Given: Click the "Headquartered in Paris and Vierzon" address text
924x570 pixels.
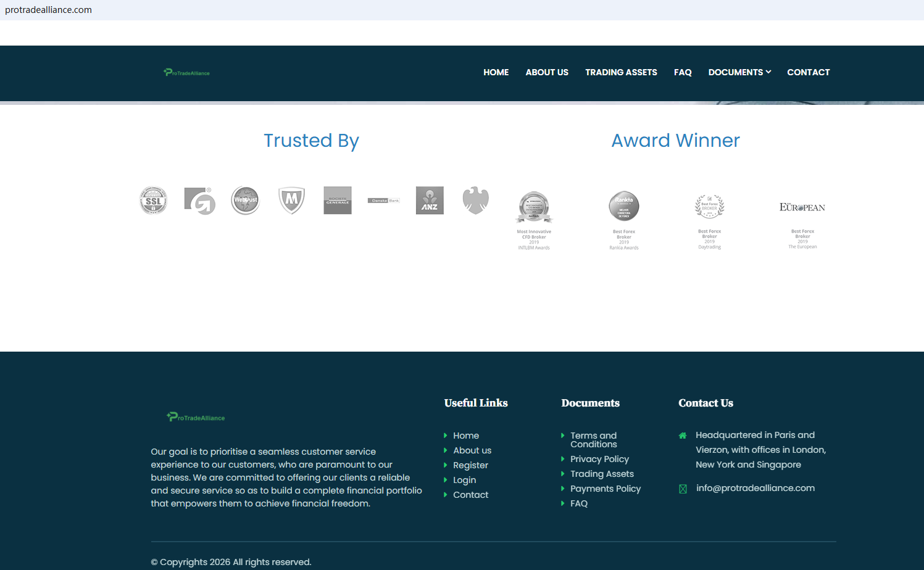Looking at the screenshot, I should [x=760, y=450].
